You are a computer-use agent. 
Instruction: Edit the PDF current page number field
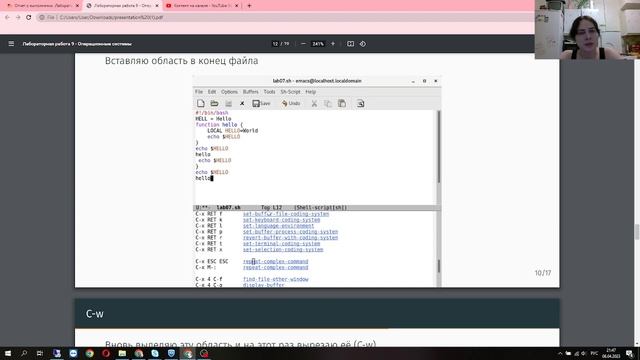pyautogui.click(x=276, y=44)
